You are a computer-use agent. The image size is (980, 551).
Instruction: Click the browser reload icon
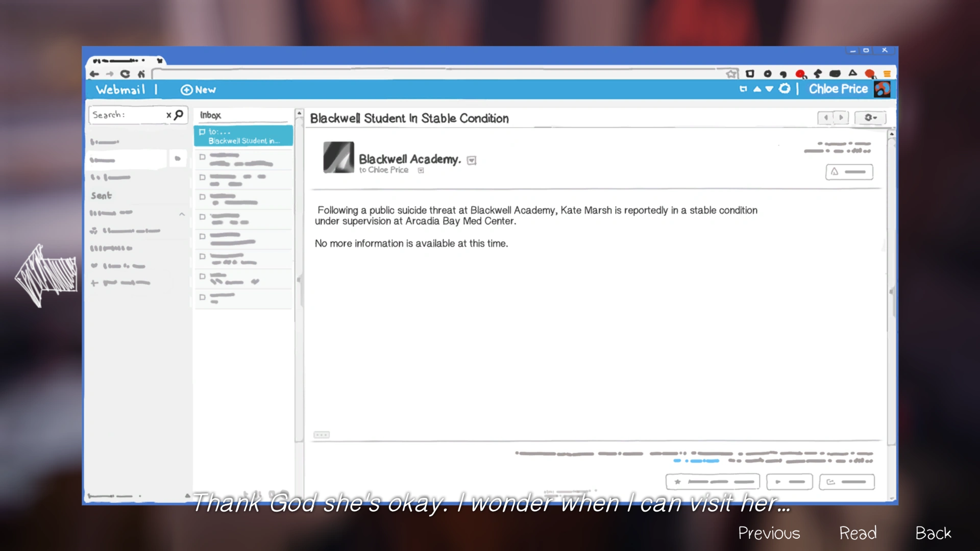coord(125,74)
